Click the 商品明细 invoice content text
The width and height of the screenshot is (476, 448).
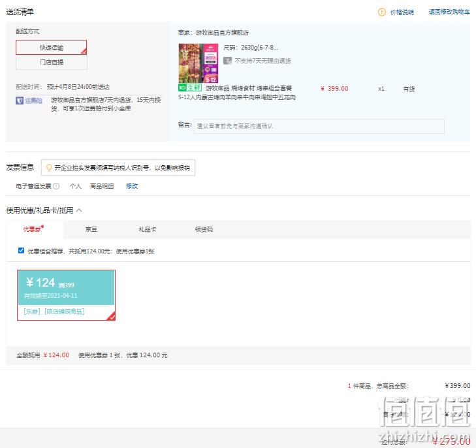(x=102, y=186)
